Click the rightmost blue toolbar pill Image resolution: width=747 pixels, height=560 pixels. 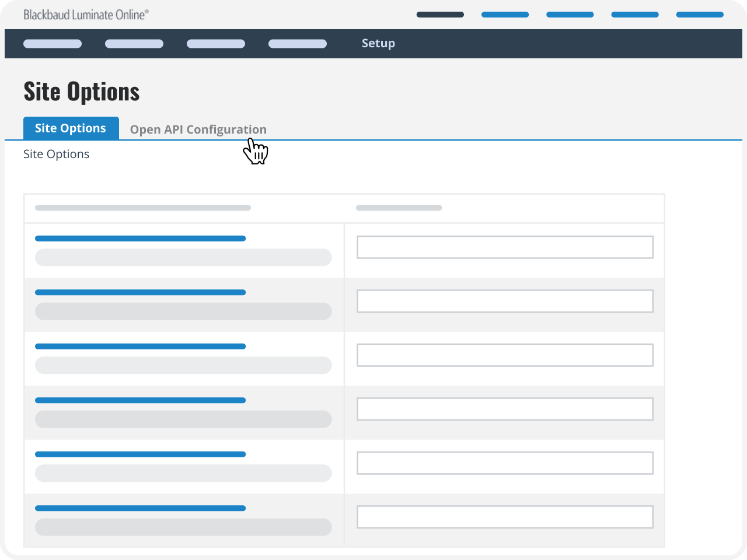pos(699,14)
